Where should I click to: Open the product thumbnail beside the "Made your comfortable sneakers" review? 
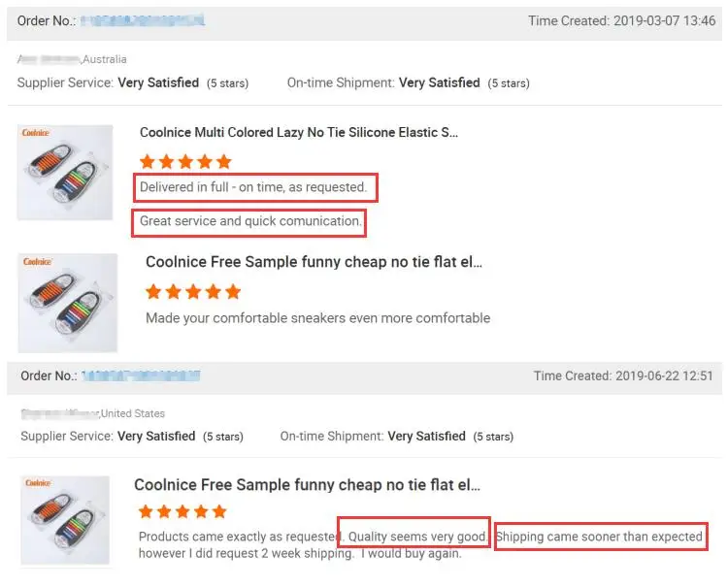(x=68, y=302)
